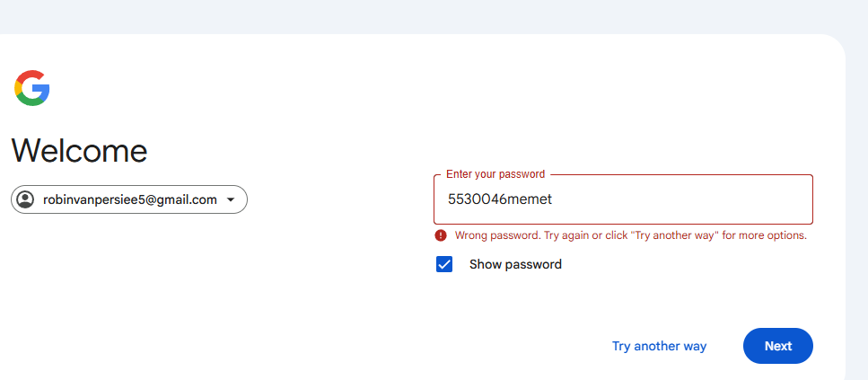Toggle visibility using the Show password label

(x=515, y=264)
